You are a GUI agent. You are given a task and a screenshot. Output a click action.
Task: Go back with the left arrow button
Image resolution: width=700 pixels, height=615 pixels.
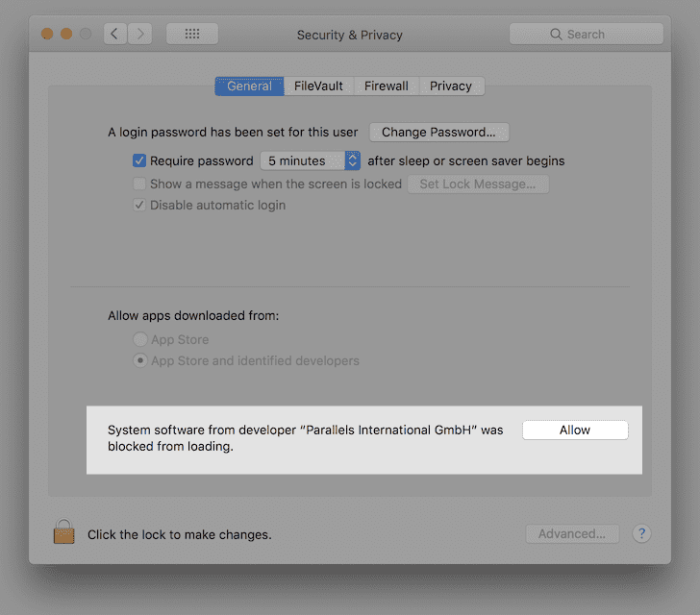tap(114, 34)
